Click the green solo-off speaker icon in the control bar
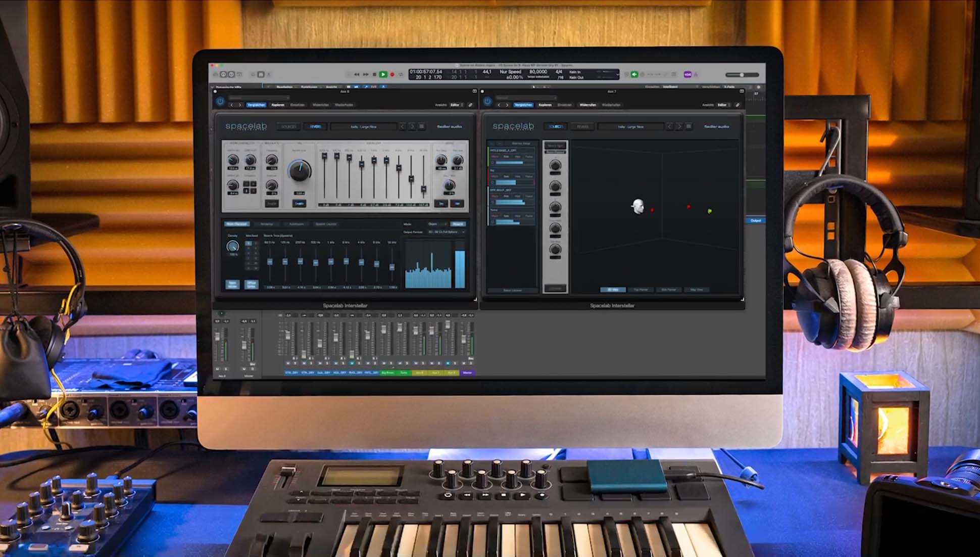Image resolution: width=980 pixels, height=557 pixels. (634, 74)
